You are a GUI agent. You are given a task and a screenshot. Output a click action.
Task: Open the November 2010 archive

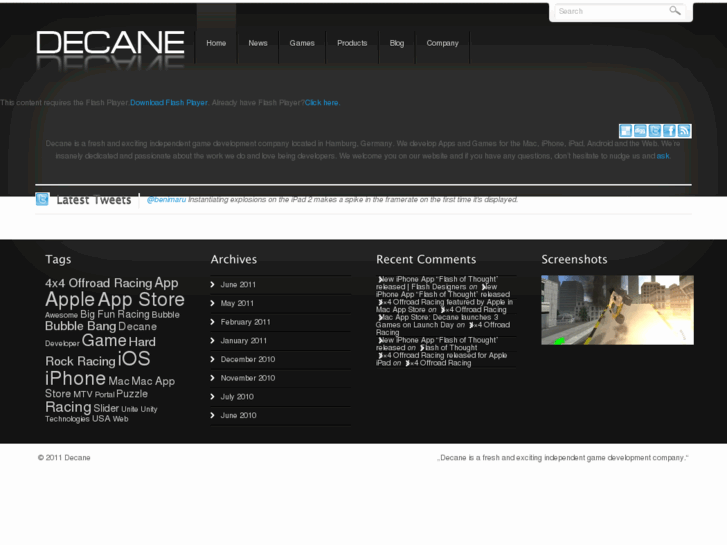point(248,378)
